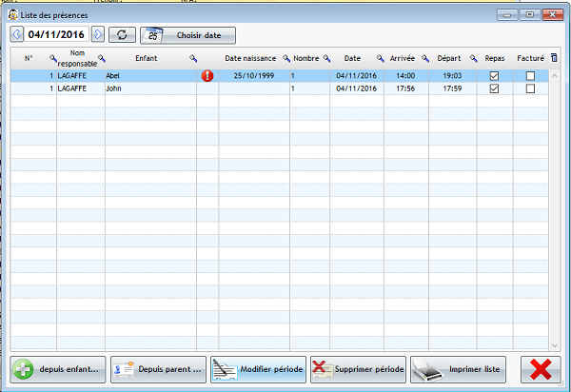Image resolution: width=571 pixels, height=392 pixels.
Task: Click Supprimer période button
Action: coord(358,369)
